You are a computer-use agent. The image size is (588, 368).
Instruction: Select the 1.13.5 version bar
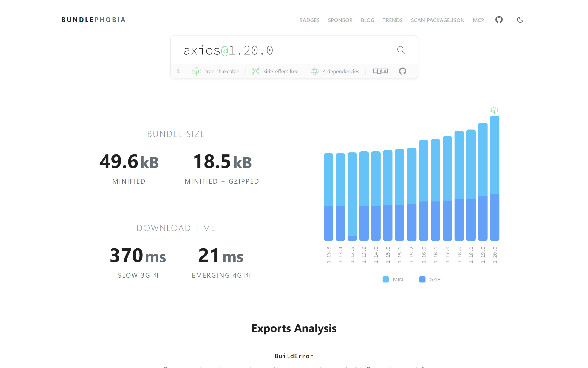coord(352,197)
